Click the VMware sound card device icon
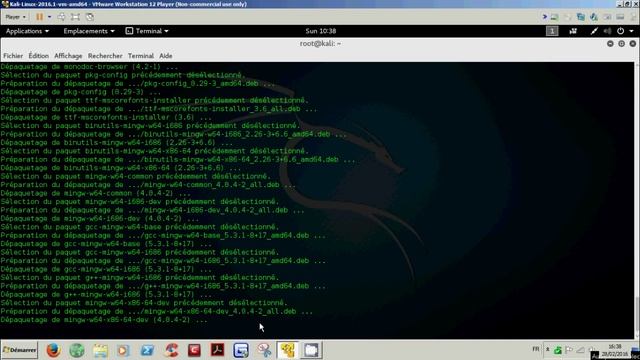Viewport: 640px width, 360px height. 594,17
